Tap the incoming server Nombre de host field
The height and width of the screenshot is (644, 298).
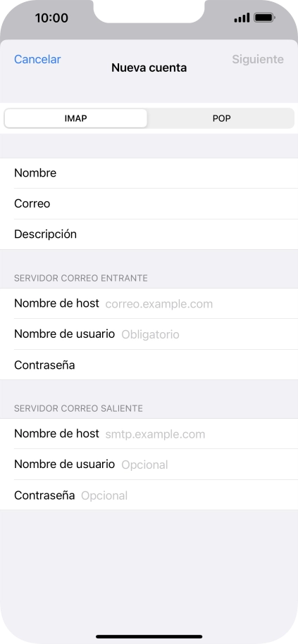point(149,303)
